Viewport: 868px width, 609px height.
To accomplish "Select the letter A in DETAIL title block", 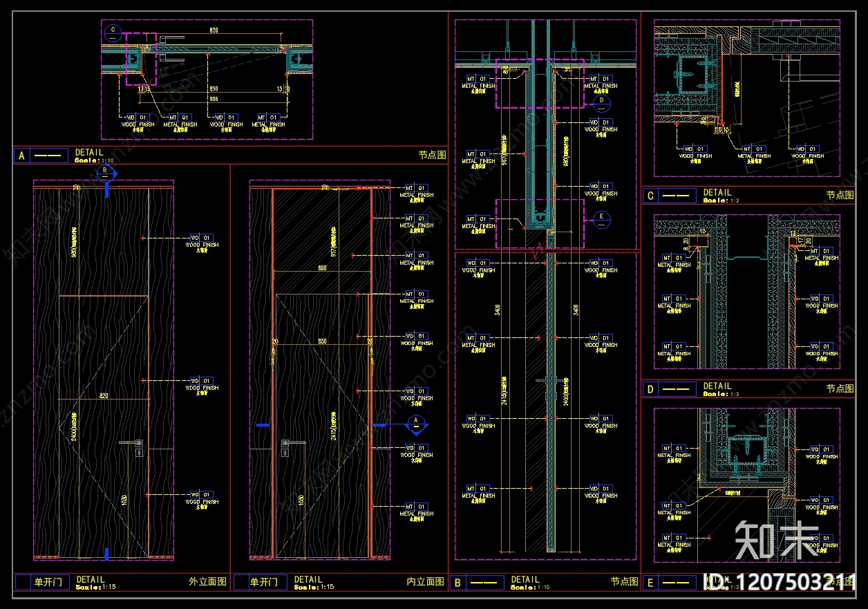I will (21, 156).
